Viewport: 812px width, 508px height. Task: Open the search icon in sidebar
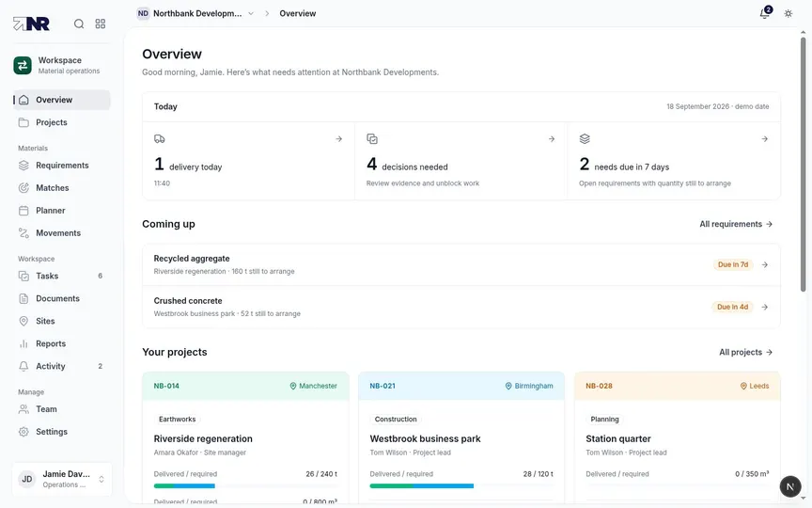tap(79, 24)
